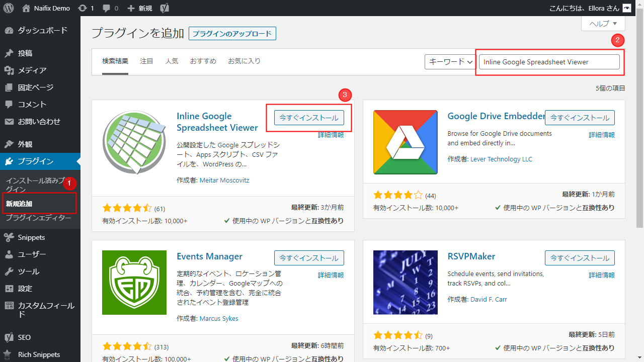644x362 pixels.
Task: Open SEO sidebar menu
Action: tap(40, 337)
